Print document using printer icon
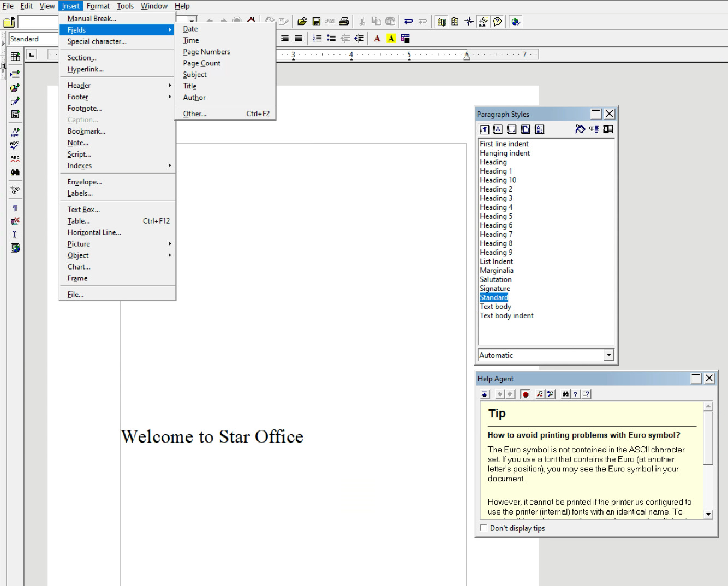Screen dimensions: 728x586 pyautogui.click(x=344, y=22)
